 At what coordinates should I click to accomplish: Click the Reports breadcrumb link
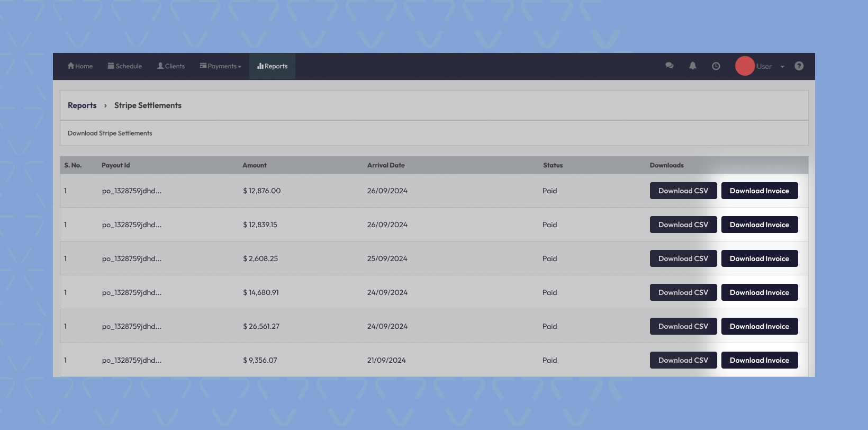pyautogui.click(x=82, y=105)
